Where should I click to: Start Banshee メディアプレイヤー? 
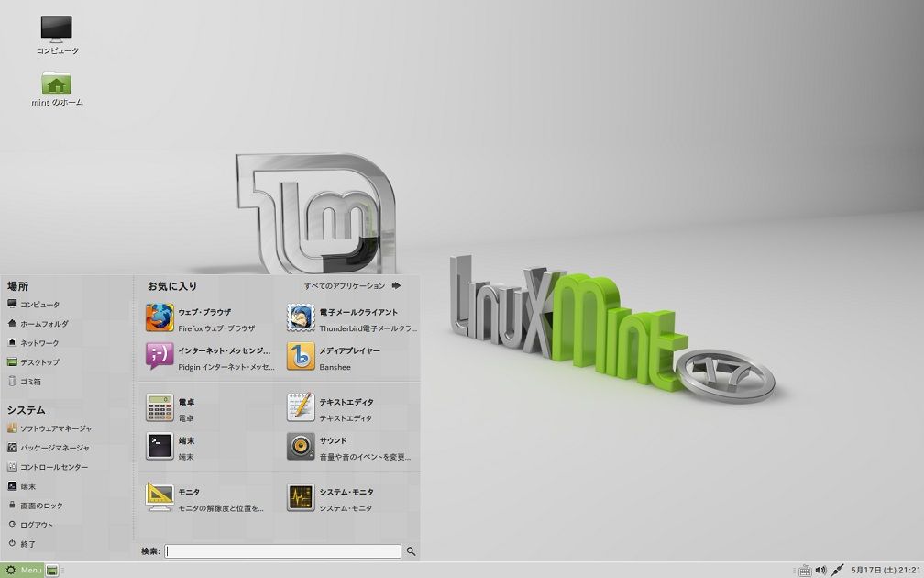pyautogui.click(x=351, y=358)
